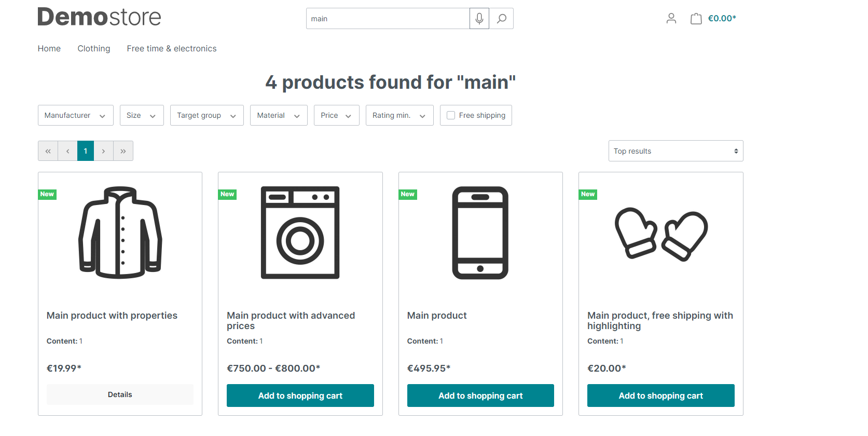Expand the Rating min. filter
Image resolution: width=868 pixels, height=436 pixels.
coord(398,115)
